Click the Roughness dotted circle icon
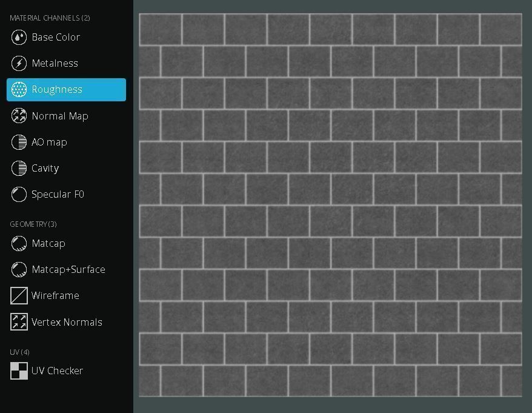This screenshot has height=413, width=532. [x=19, y=89]
